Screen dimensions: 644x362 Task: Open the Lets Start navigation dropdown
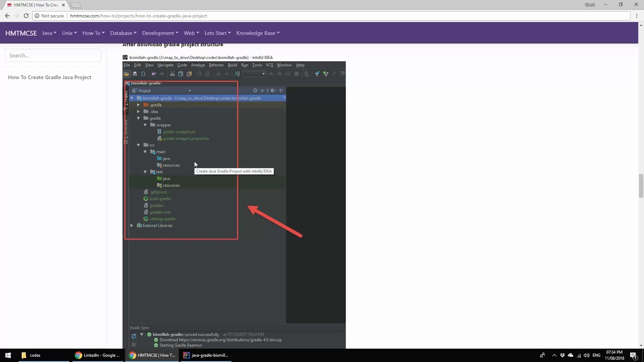click(x=218, y=33)
